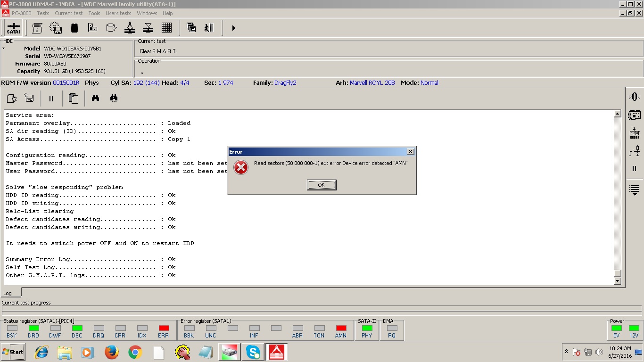Launch Internet Explorer from the taskbar
This screenshot has height=362, width=644.
pos(41,352)
